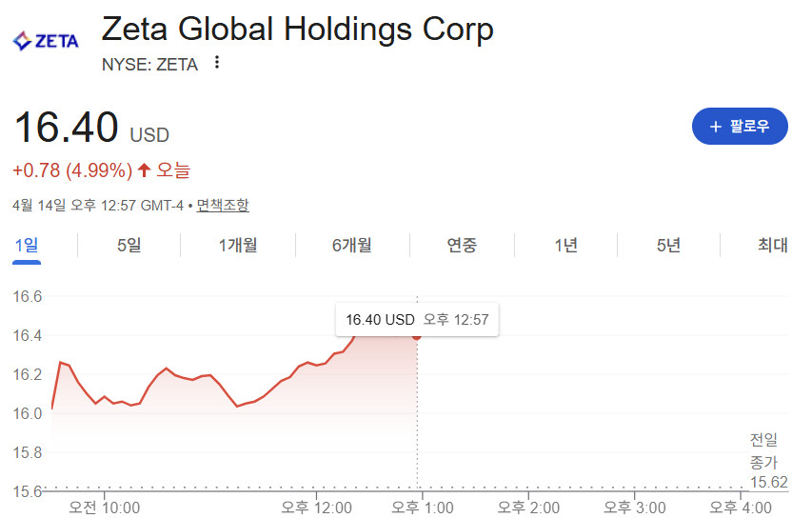Switch to the 6개월 range tab
Screen dimensions: 812x518
pos(351,245)
